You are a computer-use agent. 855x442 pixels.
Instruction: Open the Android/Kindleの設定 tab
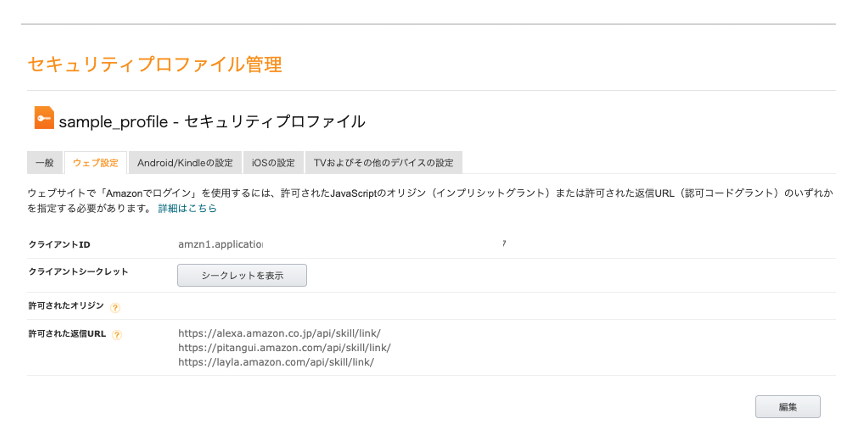pyautogui.click(x=185, y=163)
